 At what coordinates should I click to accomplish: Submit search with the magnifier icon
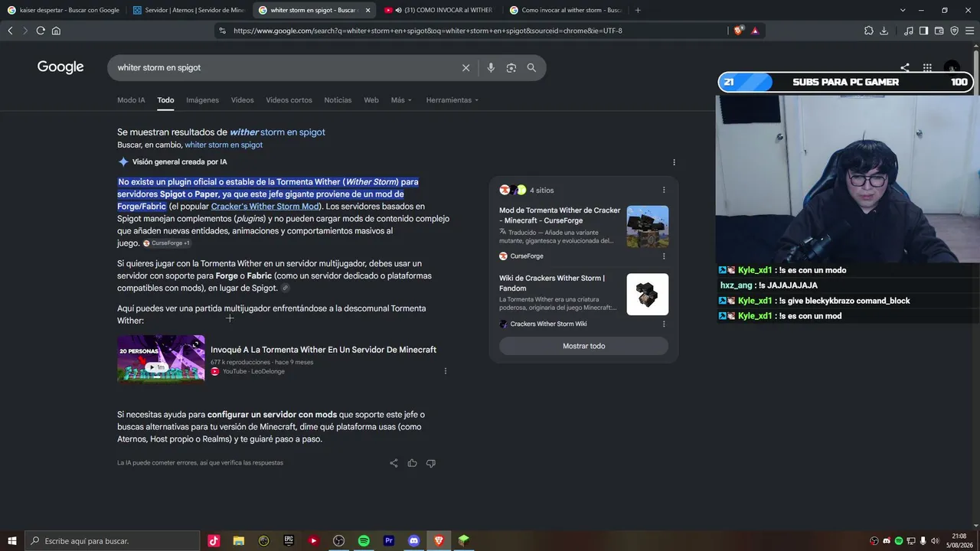coord(531,67)
